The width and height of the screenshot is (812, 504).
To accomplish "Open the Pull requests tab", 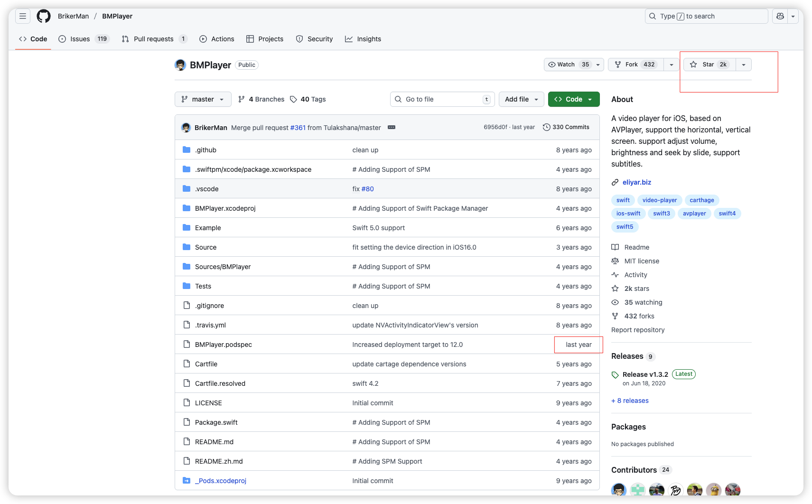I will pos(154,39).
